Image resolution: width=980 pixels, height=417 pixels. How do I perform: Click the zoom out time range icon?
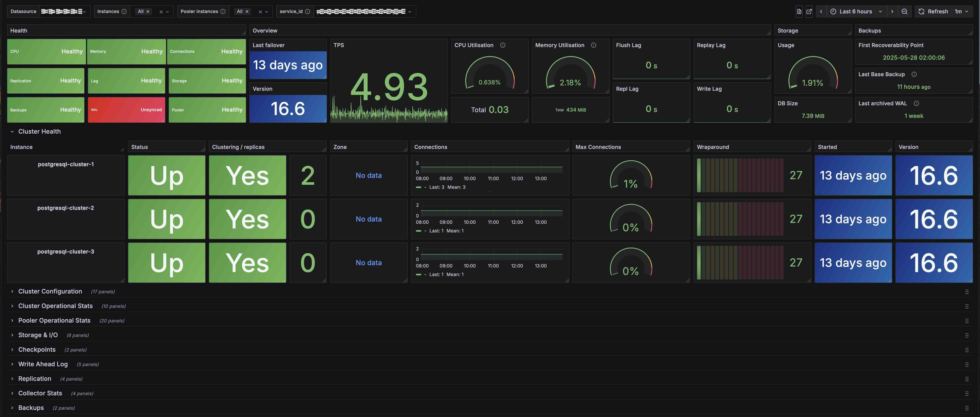(904, 11)
